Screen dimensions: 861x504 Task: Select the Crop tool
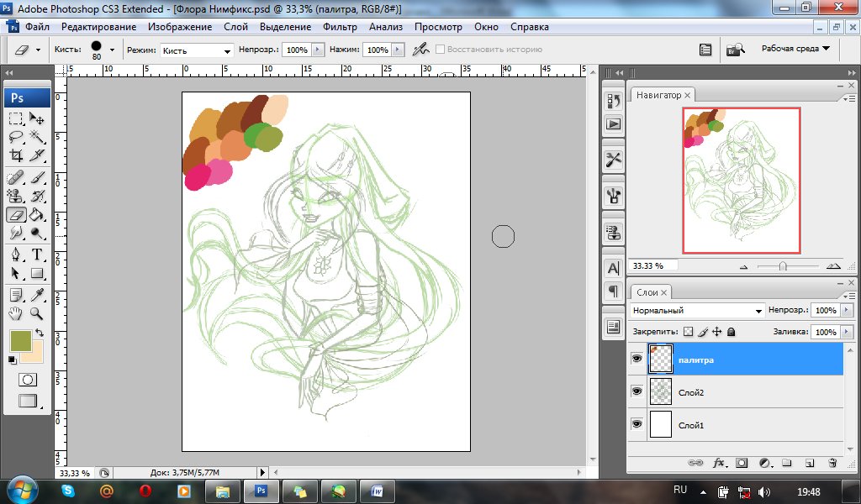(x=16, y=155)
